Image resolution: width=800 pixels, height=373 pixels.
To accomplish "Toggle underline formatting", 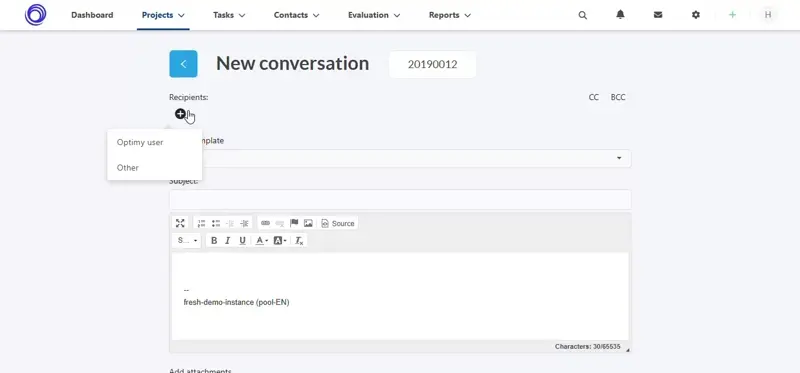I will tap(242, 240).
